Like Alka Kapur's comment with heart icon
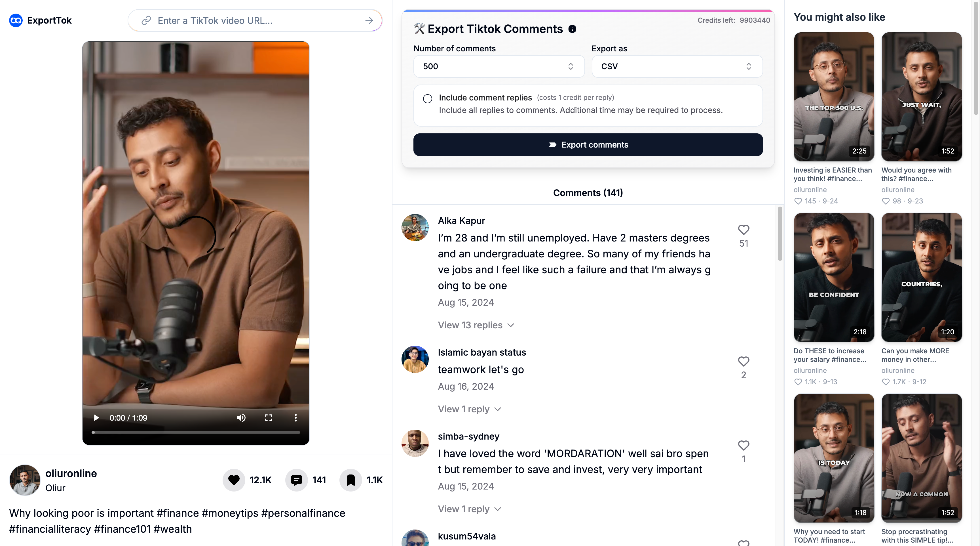The width and height of the screenshot is (980, 546). coord(744,230)
